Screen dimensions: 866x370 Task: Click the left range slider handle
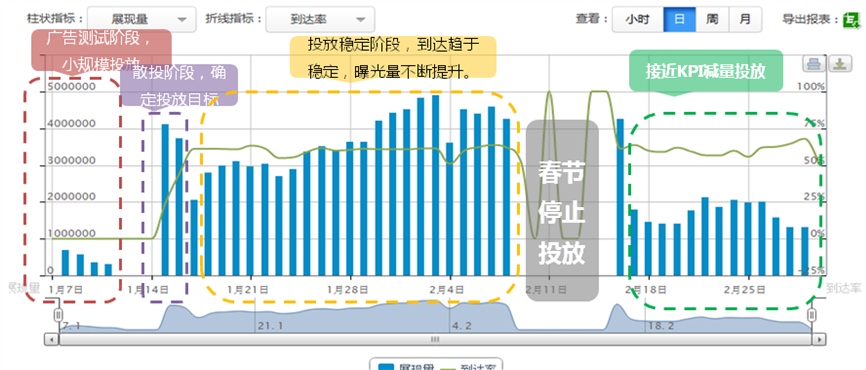click(58, 315)
